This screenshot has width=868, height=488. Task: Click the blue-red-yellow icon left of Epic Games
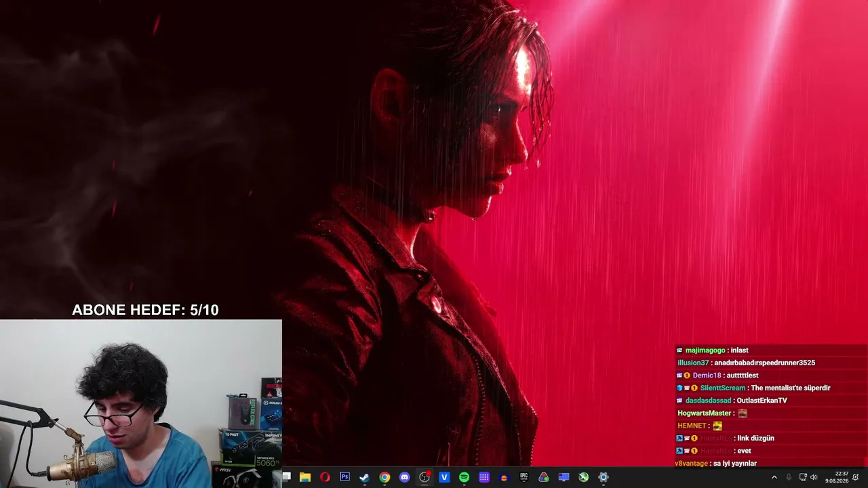pos(504,477)
